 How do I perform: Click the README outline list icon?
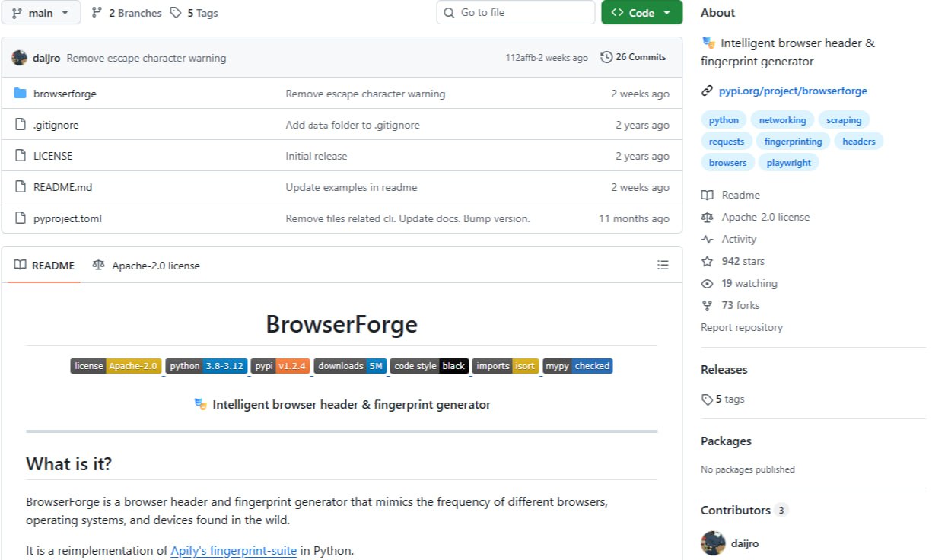coord(663,265)
